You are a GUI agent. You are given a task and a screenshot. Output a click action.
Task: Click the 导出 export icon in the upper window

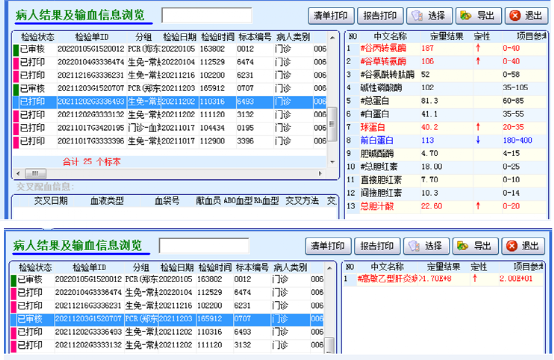466,16
